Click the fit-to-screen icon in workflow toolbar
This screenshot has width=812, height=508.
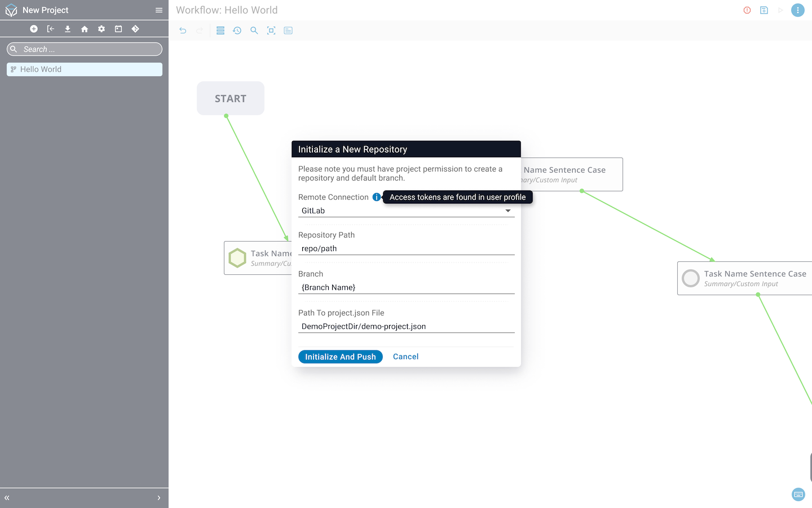pyautogui.click(x=271, y=30)
